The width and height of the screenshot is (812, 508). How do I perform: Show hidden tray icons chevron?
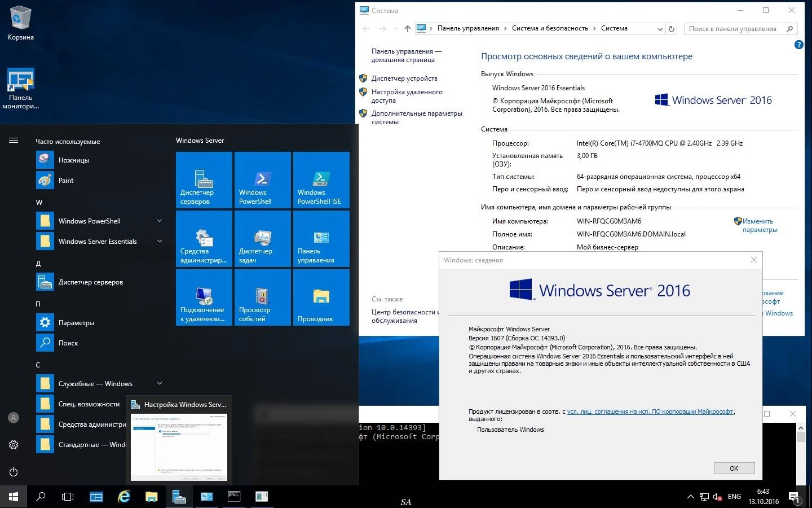tap(690, 497)
